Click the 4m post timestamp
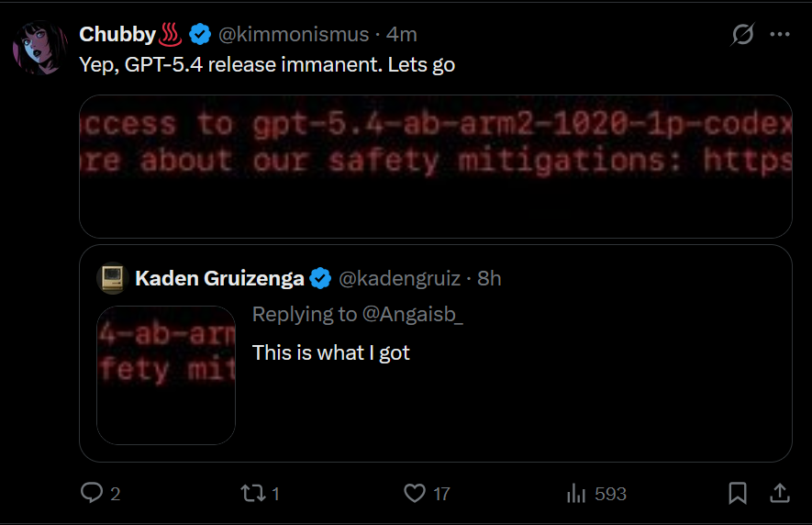This screenshot has height=525, width=812. (x=402, y=35)
